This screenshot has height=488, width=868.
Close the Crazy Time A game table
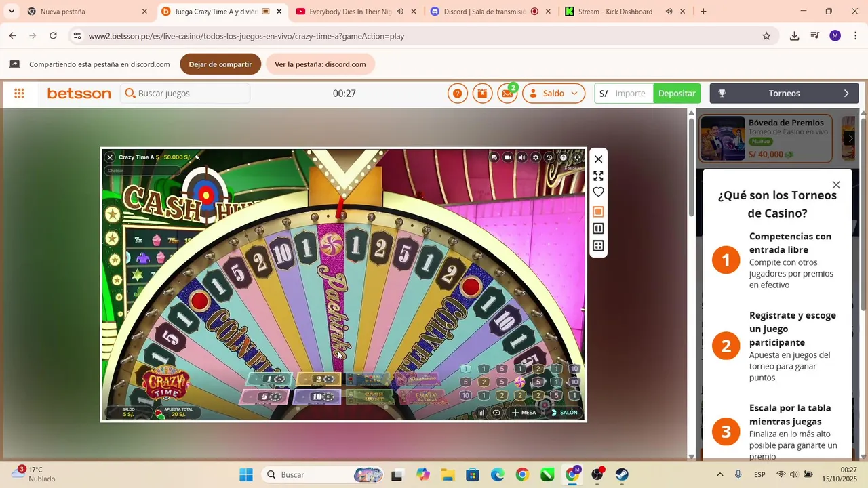point(110,157)
